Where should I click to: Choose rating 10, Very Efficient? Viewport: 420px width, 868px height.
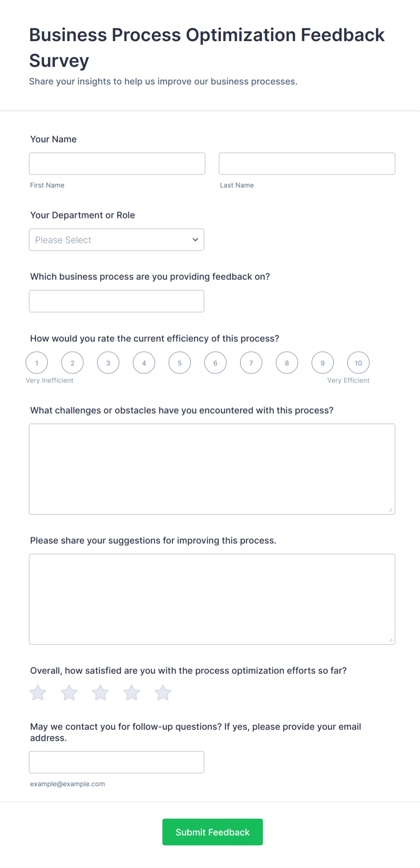[358, 363]
